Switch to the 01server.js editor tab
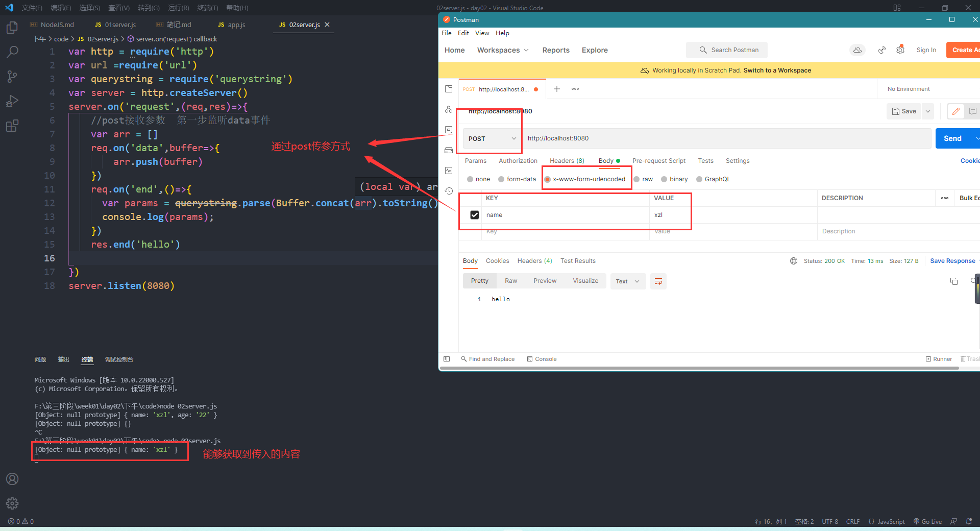 tap(115, 25)
